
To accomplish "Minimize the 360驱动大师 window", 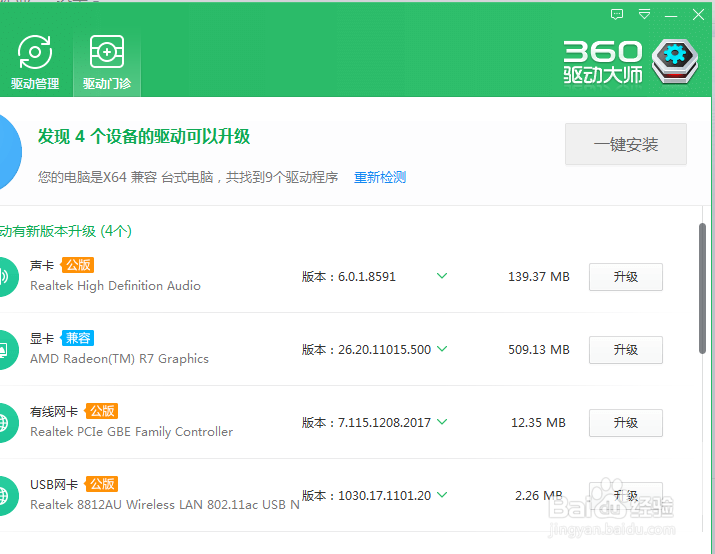I will (x=671, y=16).
